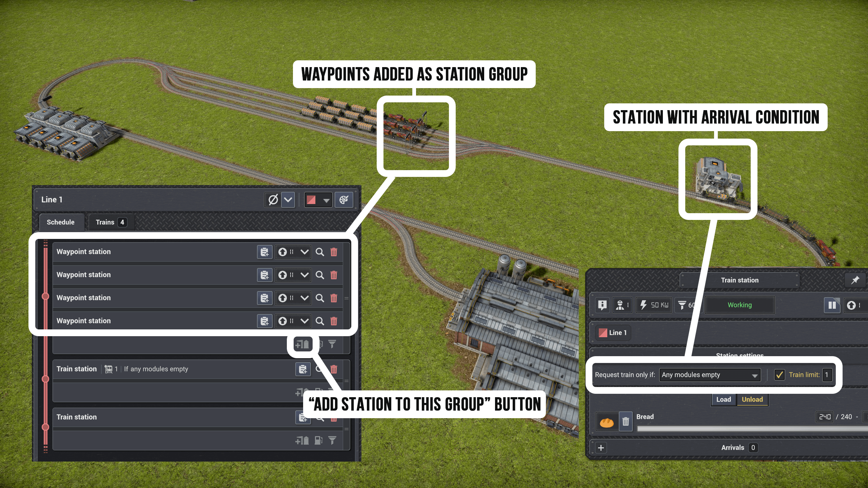This screenshot has height=488, width=868.
Task: Open the line paint palette tool
Action: click(x=343, y=200)
